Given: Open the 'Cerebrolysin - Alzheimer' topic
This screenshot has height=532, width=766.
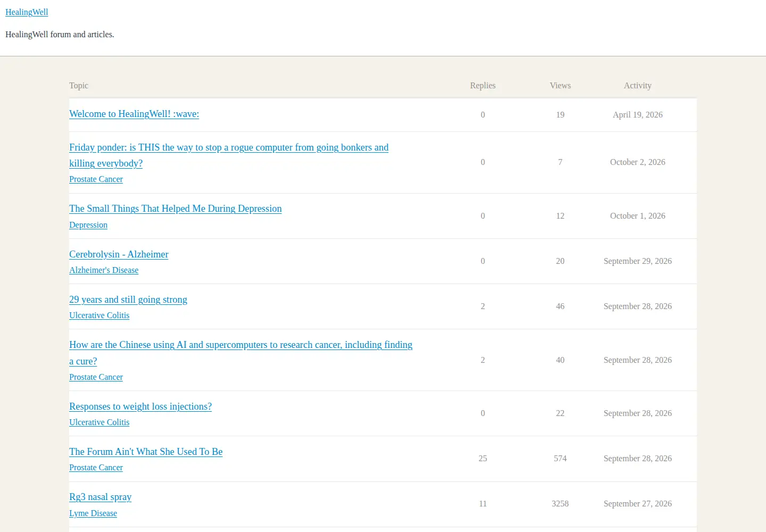Looking at the screenshot, I should point(119,254).
